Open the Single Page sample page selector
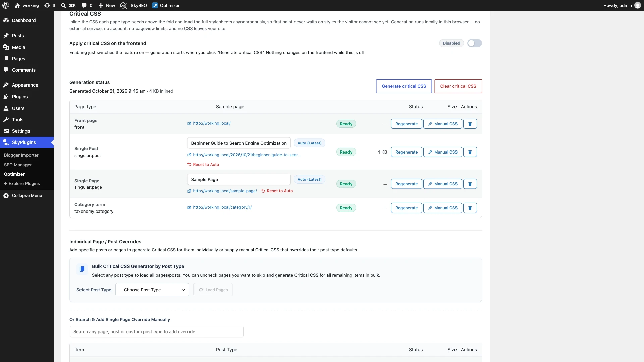Screen dimensions: 644x362 239,179
